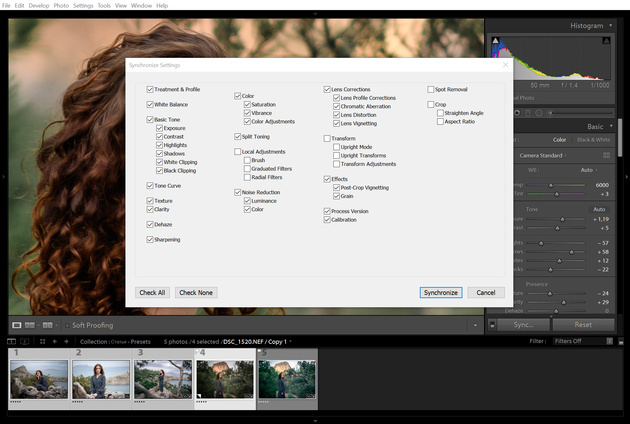Screen dimensions: 630x424
Task: Click Check All button
Action: 152,293
